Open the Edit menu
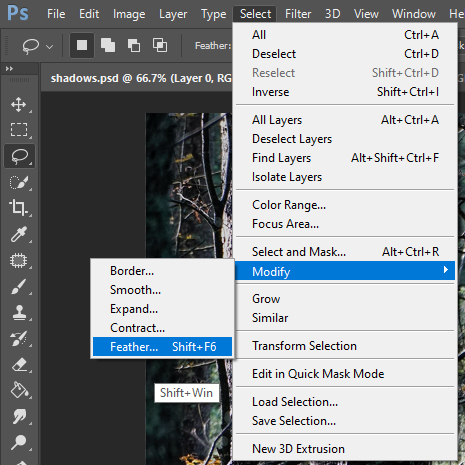This screenshot has width=465, height=465. [x=89, y=14]
